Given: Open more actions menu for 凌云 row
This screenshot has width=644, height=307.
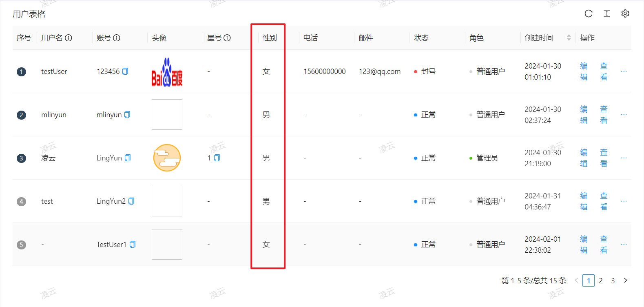Looking at the screenshot, I should [624, 158].
